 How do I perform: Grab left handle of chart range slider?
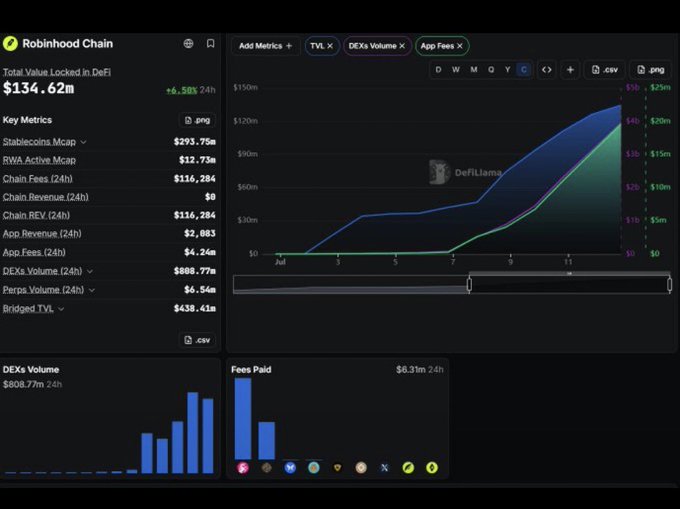pos(469,284)
